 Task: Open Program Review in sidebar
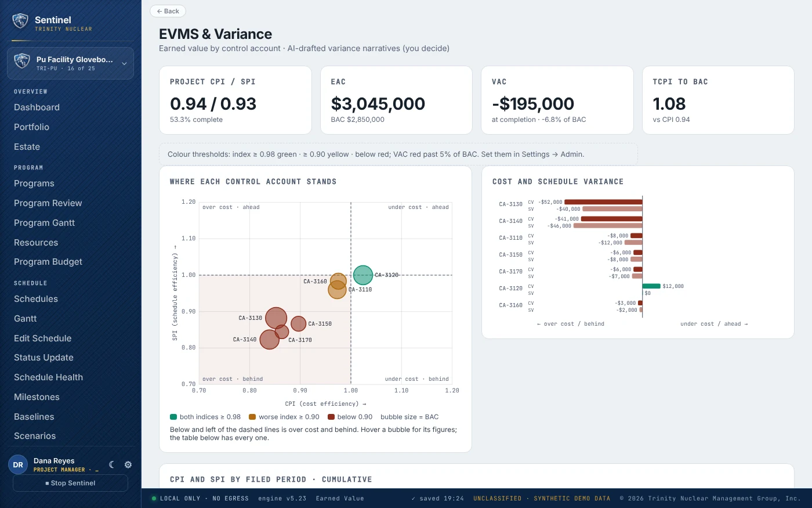point(48,203)
